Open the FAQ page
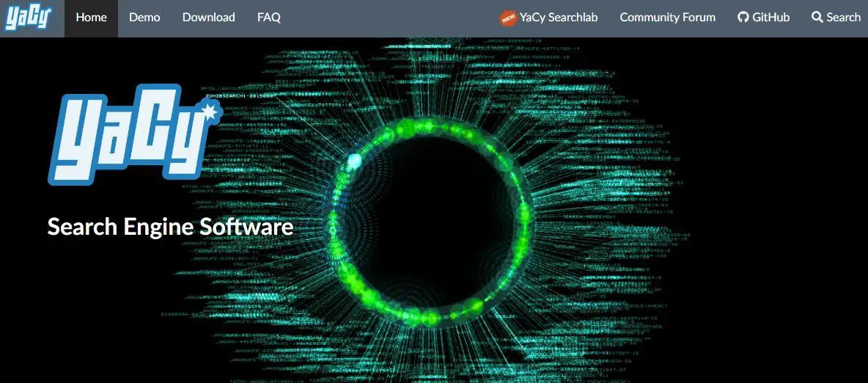This screenshot has height=383, width=868. tap(269, 18)
